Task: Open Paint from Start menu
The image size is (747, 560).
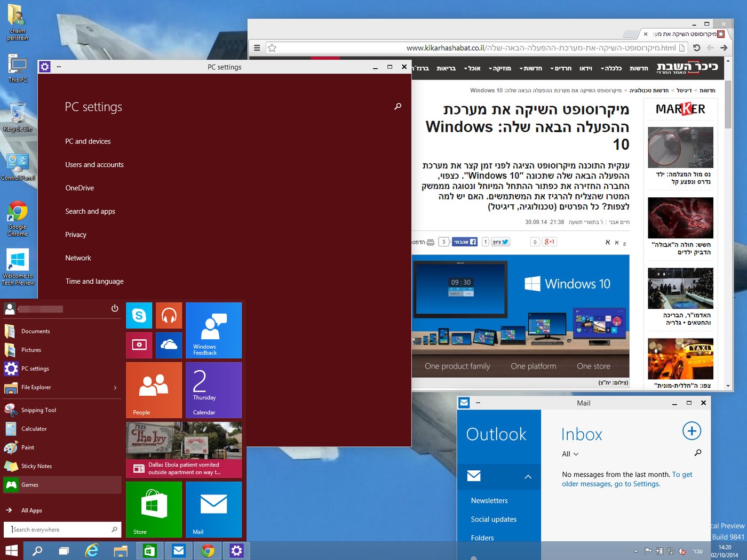Action: (62, 447)
